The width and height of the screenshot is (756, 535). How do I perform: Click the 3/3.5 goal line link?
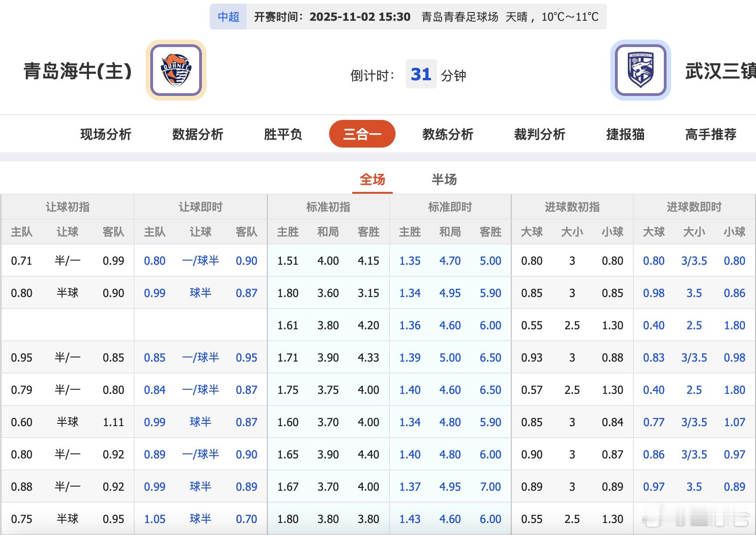tap(694, 261)
